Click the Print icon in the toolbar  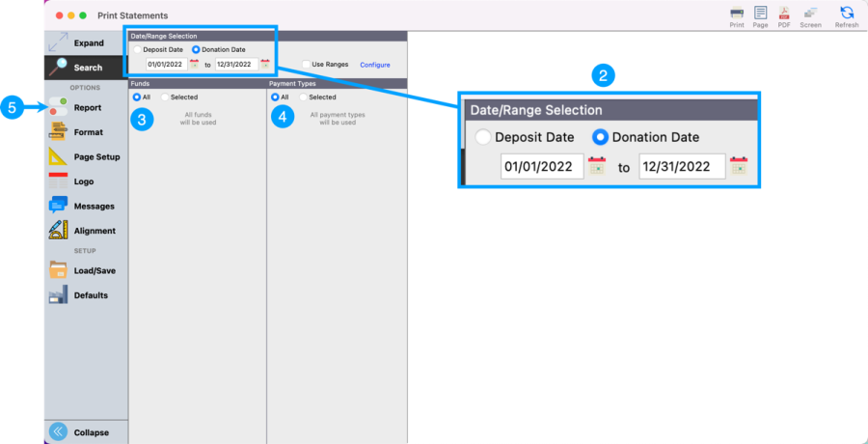[x=737, y=16]
